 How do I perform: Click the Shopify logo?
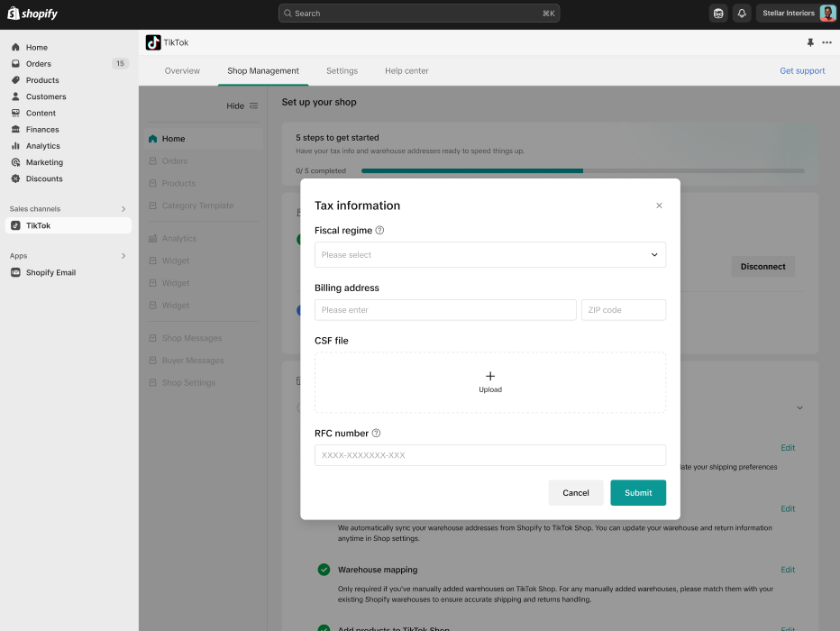pyautogui.click(x=32, y=14)
